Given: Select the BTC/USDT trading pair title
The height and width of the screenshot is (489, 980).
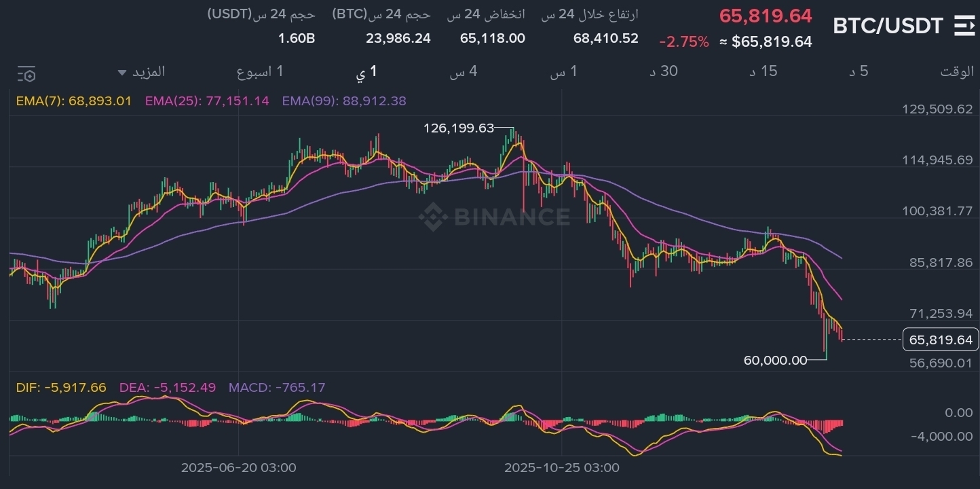Looking at the screenshot, I should [x=888, y=26].
